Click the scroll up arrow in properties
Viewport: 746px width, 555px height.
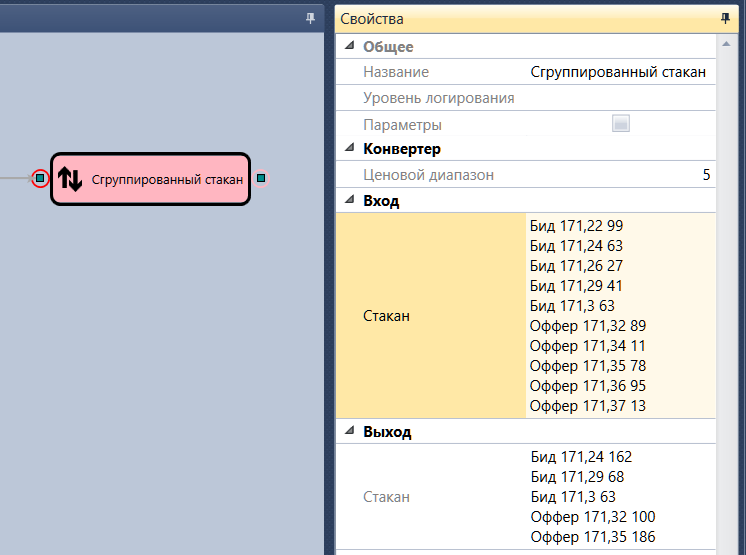point(726,44)
